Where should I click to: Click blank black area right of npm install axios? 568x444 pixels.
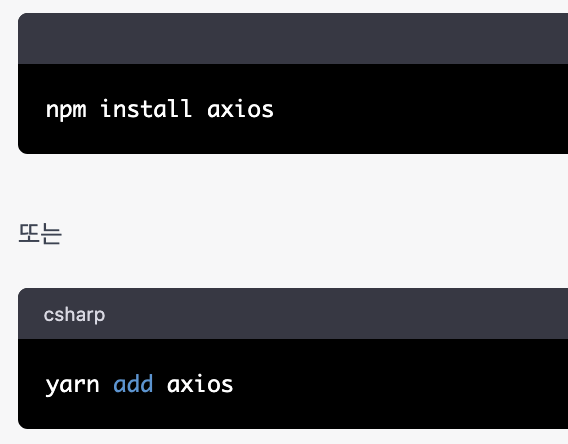coord(420,109)
